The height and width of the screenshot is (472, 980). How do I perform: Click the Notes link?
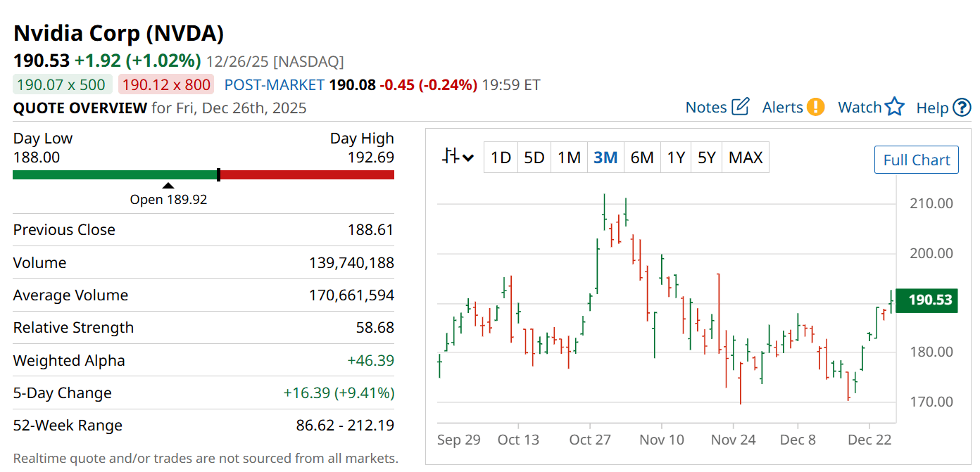click(706, 108)
